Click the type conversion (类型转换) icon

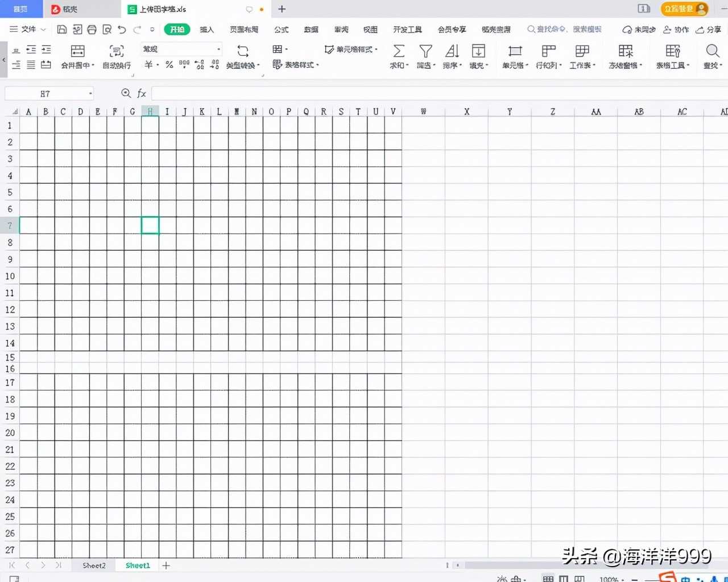pyautogui.click(x=243, y=51)
